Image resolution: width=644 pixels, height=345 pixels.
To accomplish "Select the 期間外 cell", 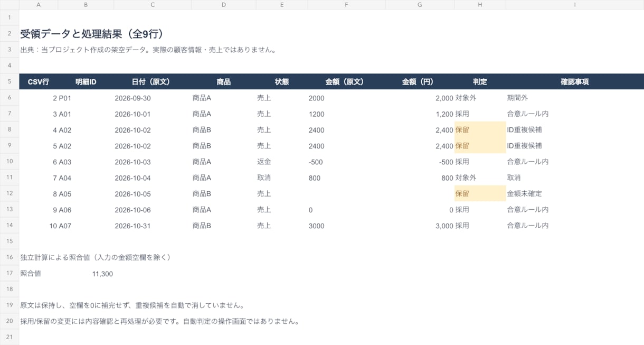I will (x=575, y=98).
